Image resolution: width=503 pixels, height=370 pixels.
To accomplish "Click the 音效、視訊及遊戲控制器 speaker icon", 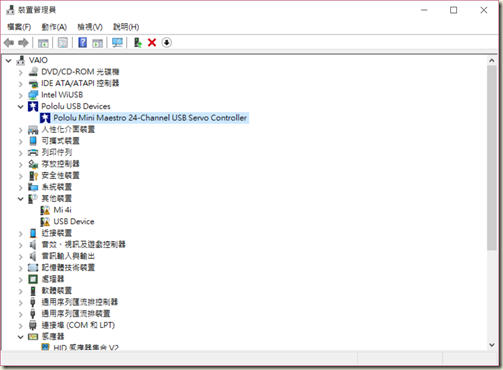I will pos(33,245).
